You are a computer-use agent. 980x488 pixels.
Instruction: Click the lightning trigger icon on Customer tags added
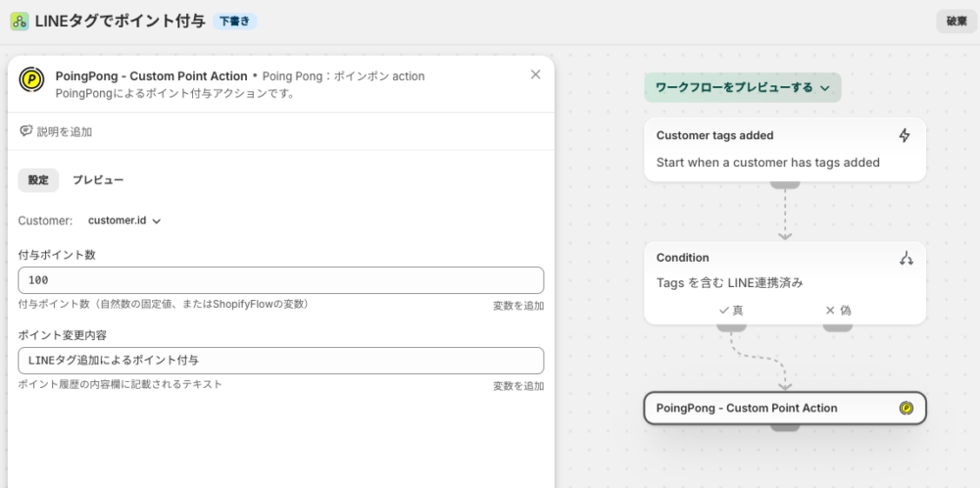905,135
